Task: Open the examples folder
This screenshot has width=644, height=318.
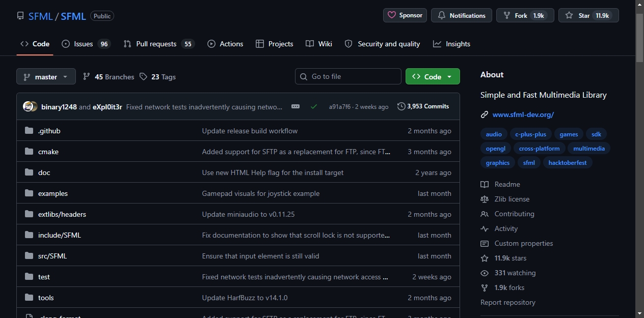Action: pyautogui.click(x=53, y=193)
